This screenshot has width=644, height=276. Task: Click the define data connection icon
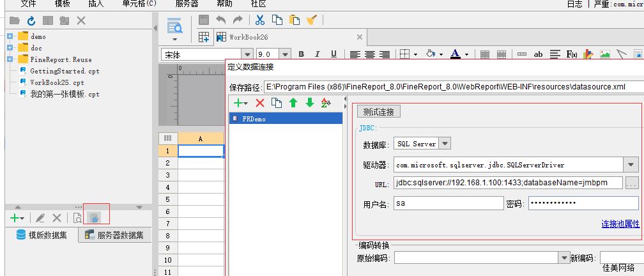pos(95,218)
